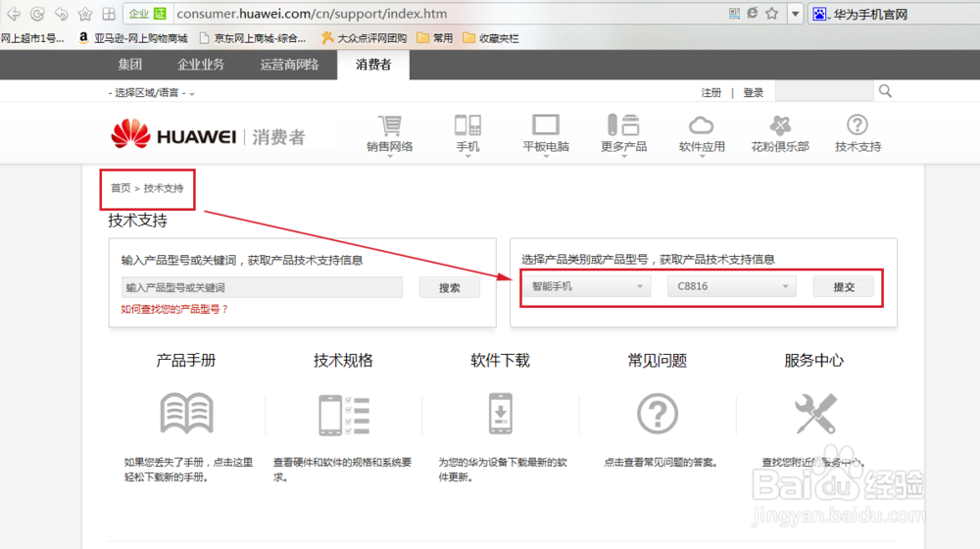Open 手机 phones icon menu
The height and width of the screenshot is (549, 980).
467,133
